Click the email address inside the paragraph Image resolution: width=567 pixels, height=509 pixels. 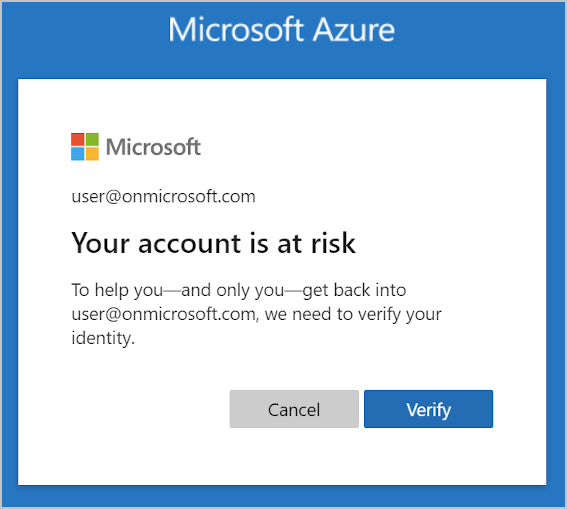click(x=163, y=314)
